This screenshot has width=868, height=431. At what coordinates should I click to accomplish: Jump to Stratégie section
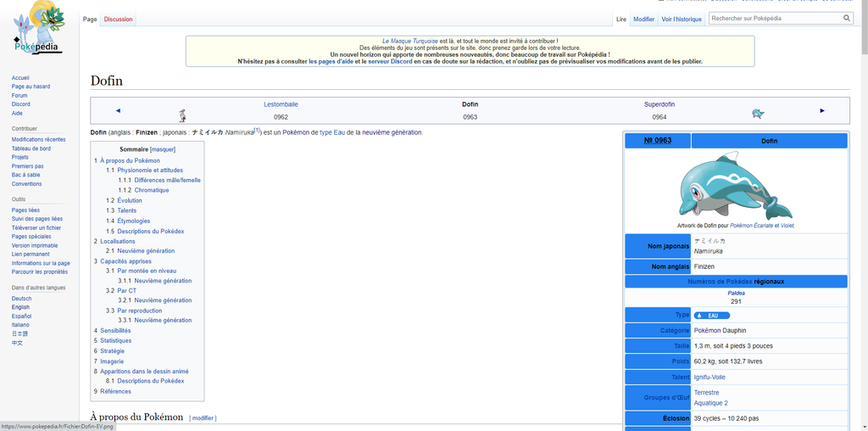tap(113, 351)
